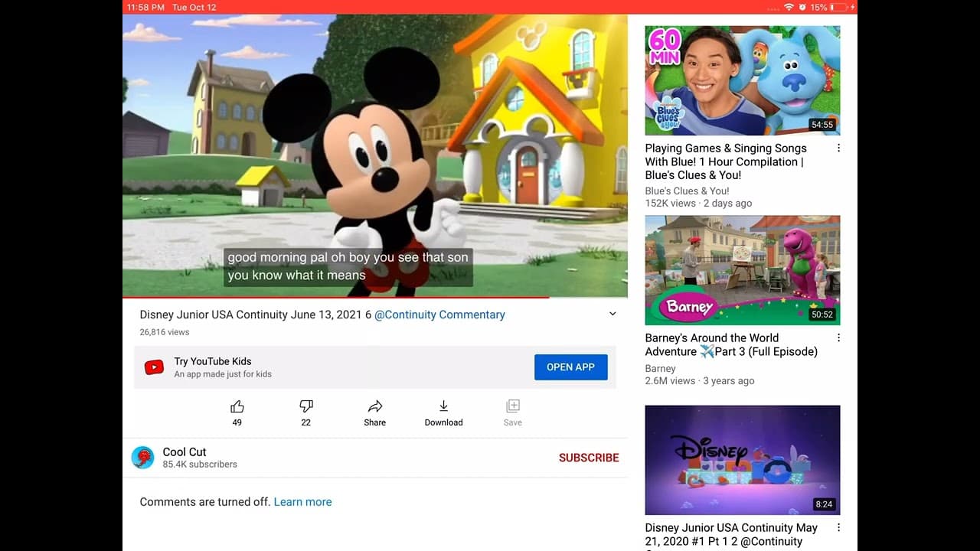The height and width of the screenshot is (551, 980).
Task: Open the @Continuity Commentary link
Action: pyautogui.click(x=439, y=315)
